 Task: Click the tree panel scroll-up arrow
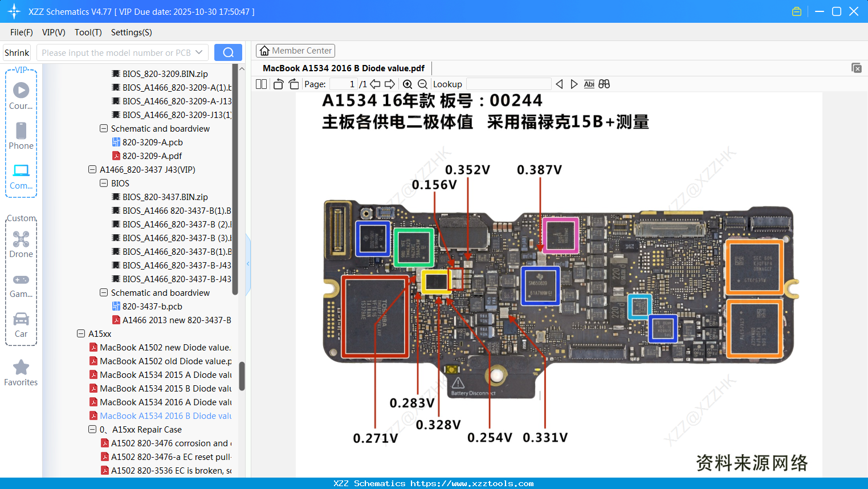click(x=242, y=68)
